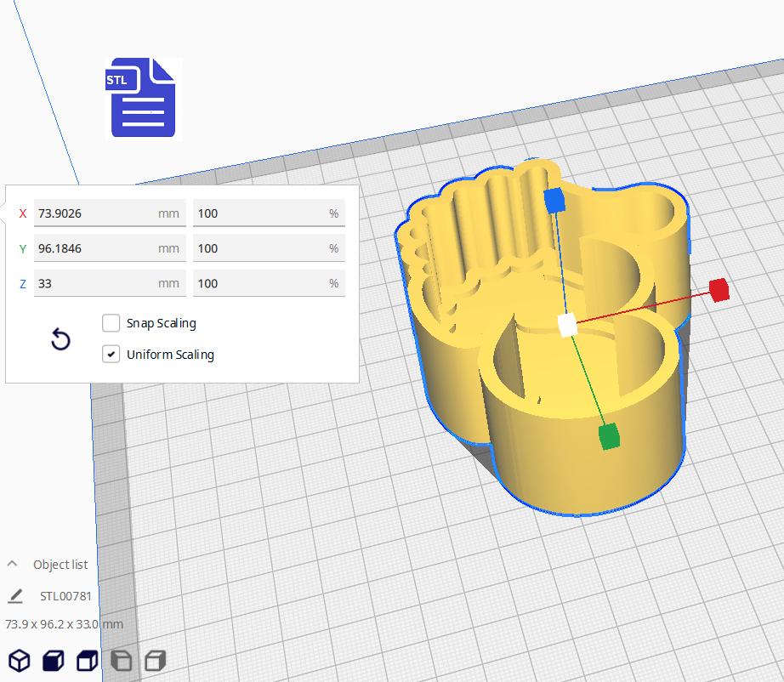Click the blue STL file icon
This screenshot has height=682, width=784.
click(x=143, y=98)
